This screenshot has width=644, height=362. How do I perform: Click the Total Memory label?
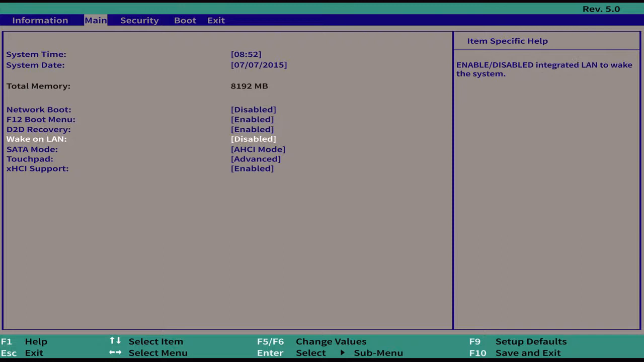(x=38, y=86)
